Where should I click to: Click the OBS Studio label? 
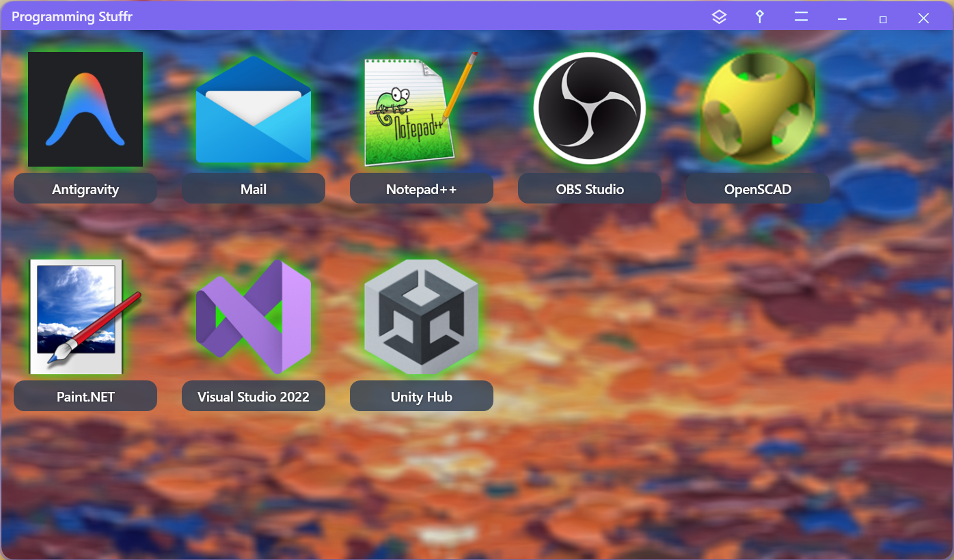tap(589, 188)
